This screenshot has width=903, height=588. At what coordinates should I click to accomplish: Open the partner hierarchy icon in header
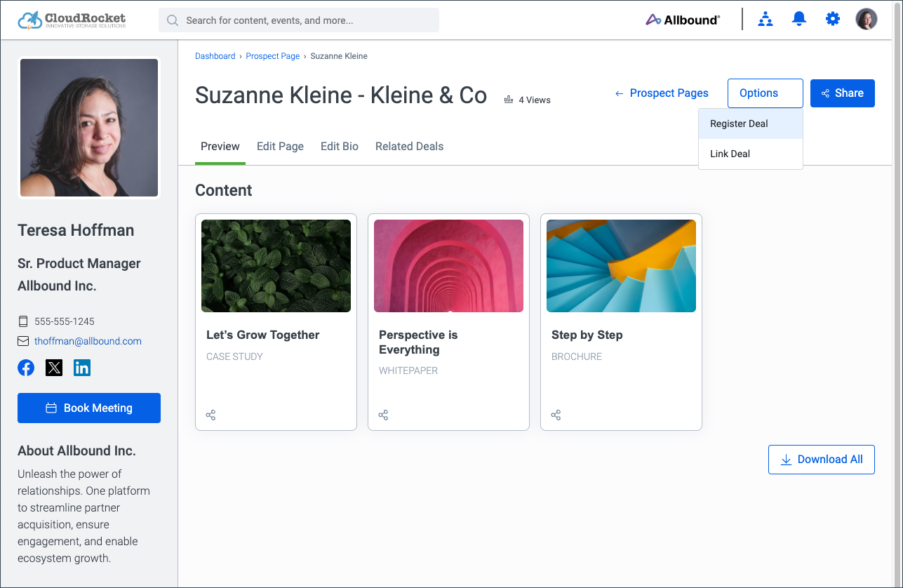tap(765, 19)
